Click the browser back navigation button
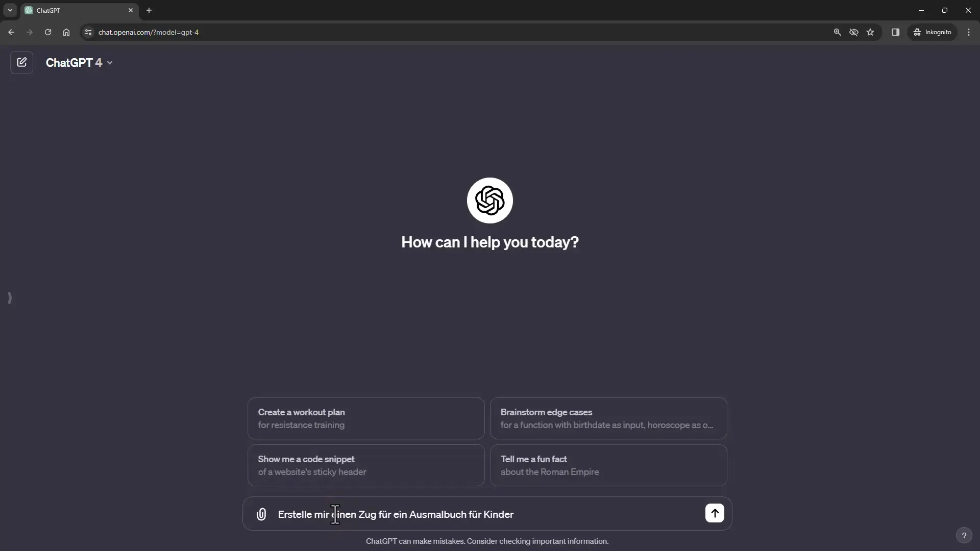 pyautogui.click(x=11, y=32)
